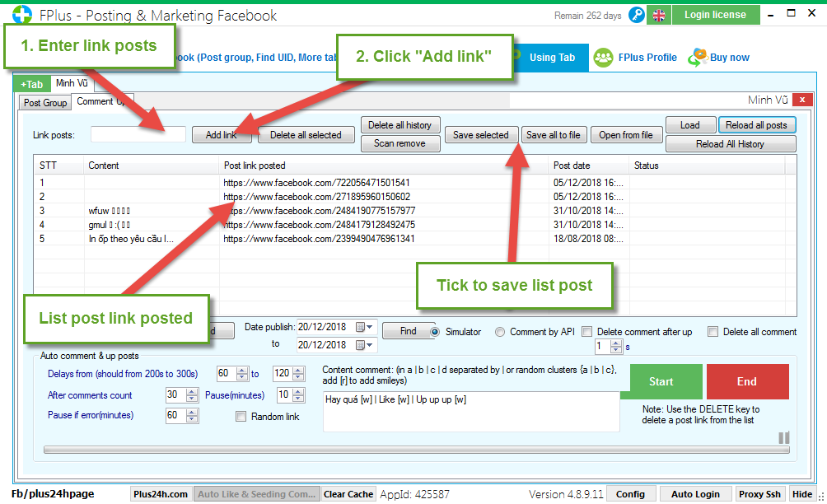The image size is (827, 504).
Task: Open Plus24h.com button
Action: (161, 494)
